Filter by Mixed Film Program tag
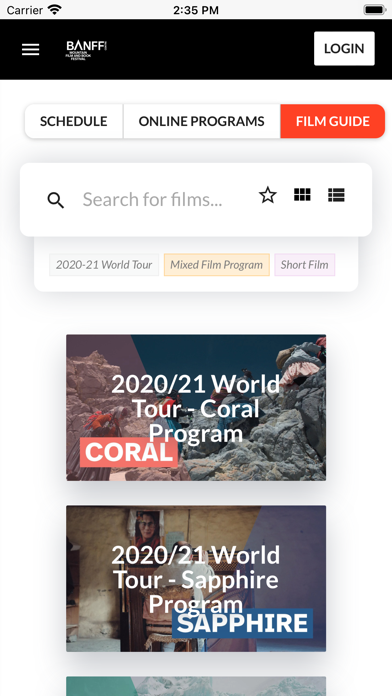This screenshot has width=392, height=696. [x=217, y=265]
